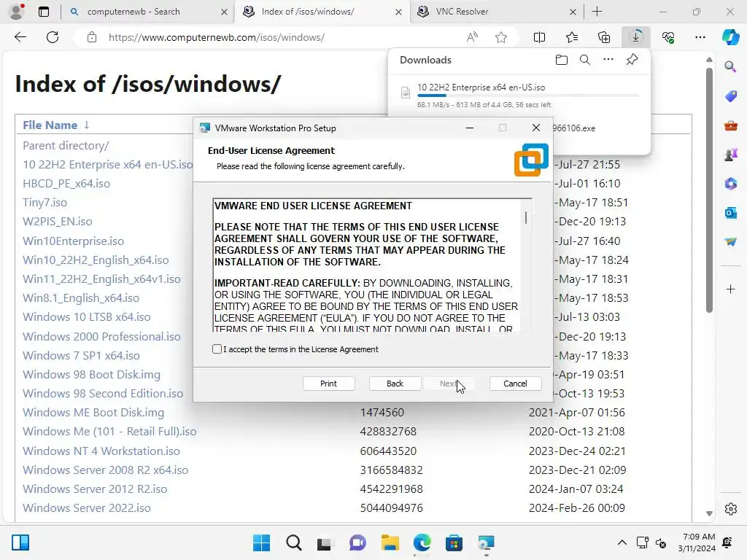Open Windows Server 2022.iso link

coord(87,507)
